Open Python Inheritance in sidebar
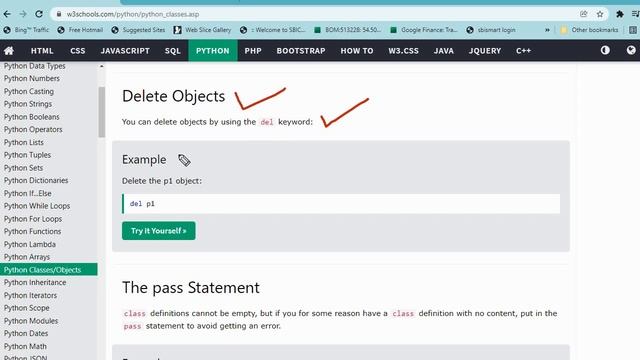Viewport: 640px width, 360px height. (x=35, y=282)
